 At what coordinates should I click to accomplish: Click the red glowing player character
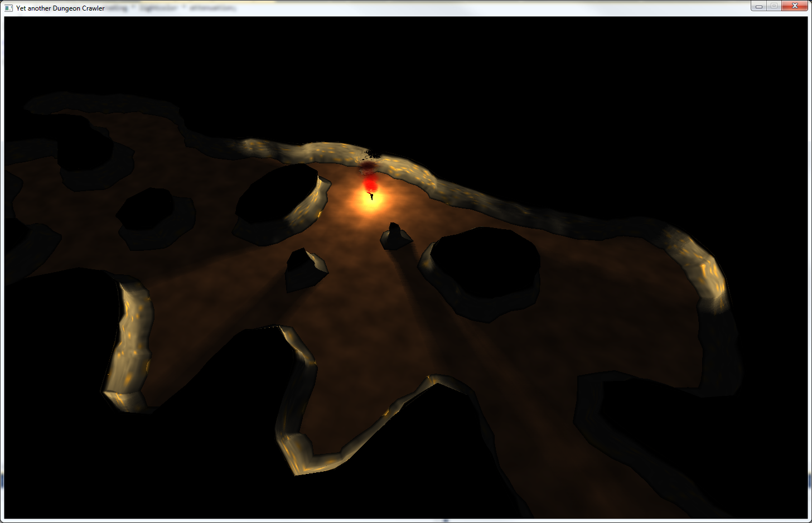coord(369,182)
